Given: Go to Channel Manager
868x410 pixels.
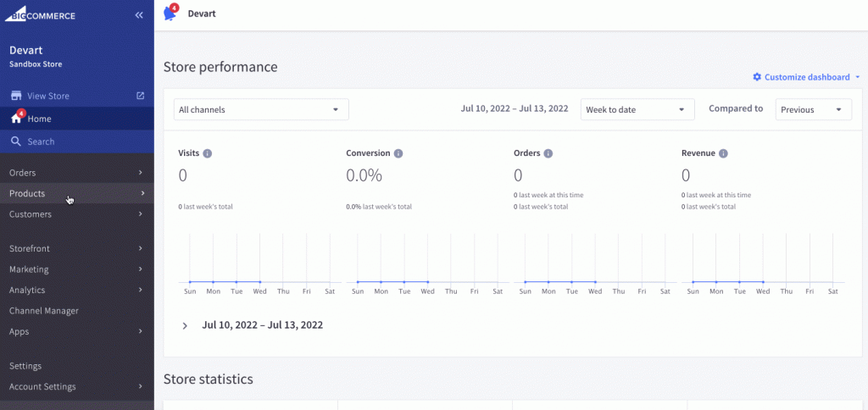Looking at the screenshot, I should click(44, 311).
